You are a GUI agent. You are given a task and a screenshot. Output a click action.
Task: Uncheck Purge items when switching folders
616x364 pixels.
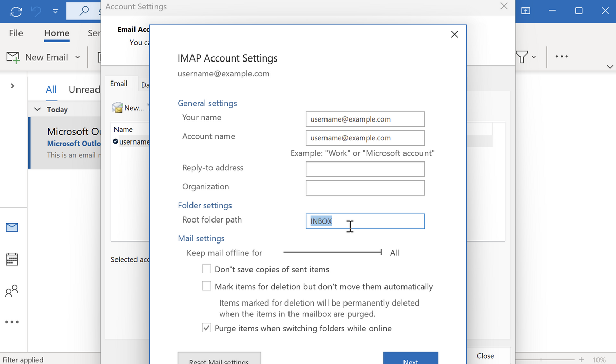click(207, 328)
